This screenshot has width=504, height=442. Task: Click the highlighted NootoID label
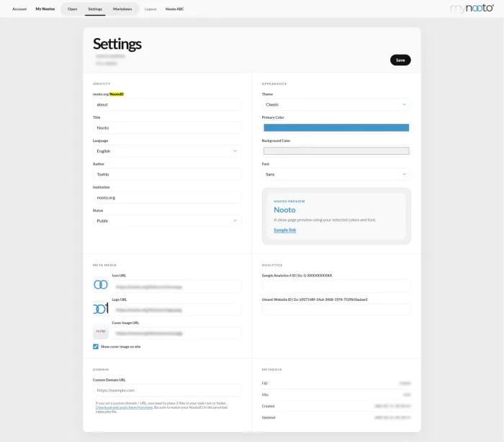(x=117, y=94)
